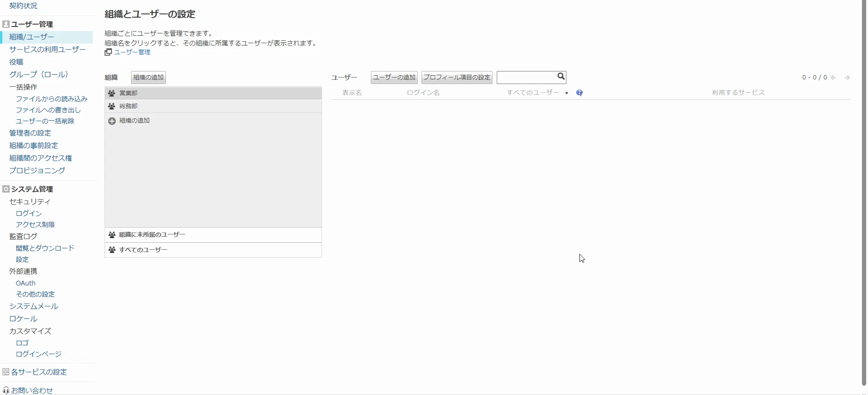Click the 総務部 group icon
Viewport: 868px width, 395px height.
112,106
